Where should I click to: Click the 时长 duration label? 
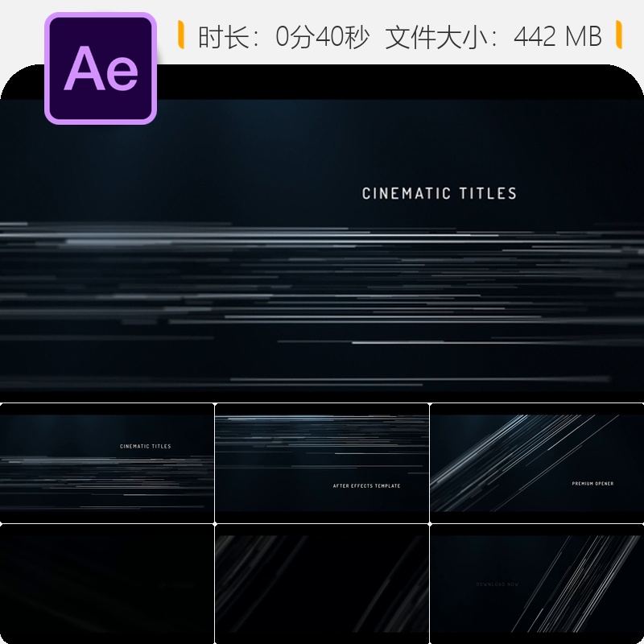[224, 36]
